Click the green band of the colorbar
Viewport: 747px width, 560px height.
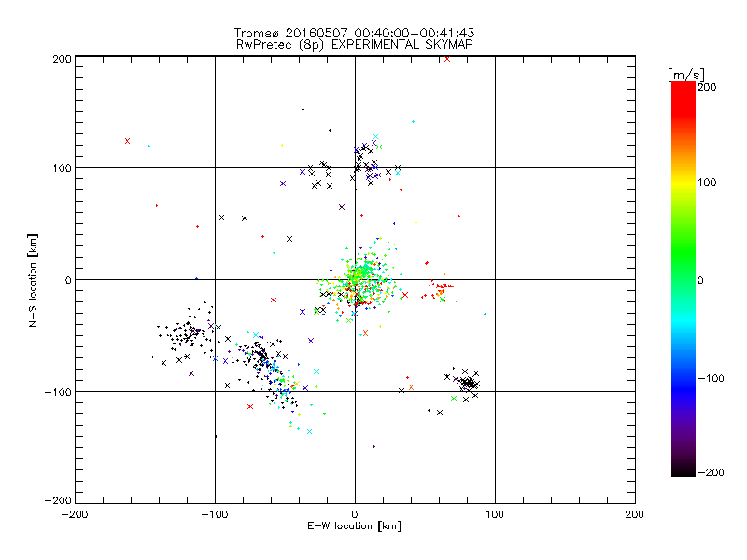[684, 252]
